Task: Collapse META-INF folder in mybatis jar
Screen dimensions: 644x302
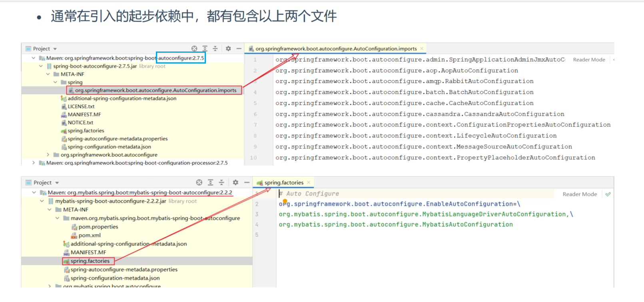Action: coord(50,210)
